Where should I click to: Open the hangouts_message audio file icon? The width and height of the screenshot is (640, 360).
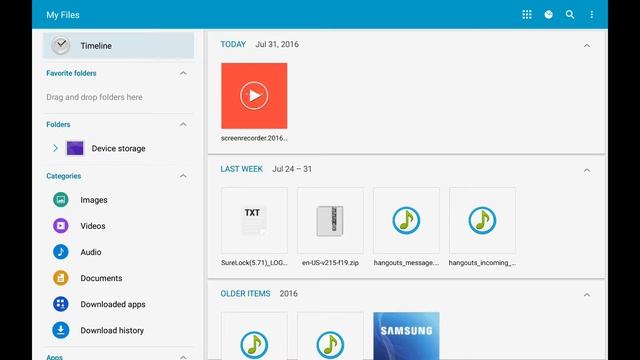point(406,220)
